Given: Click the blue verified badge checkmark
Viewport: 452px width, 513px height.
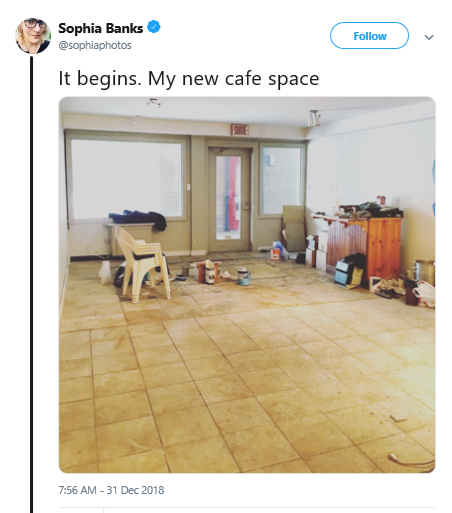Looking at the screenshot, I should pyautogui.click(x=154, y=27).
